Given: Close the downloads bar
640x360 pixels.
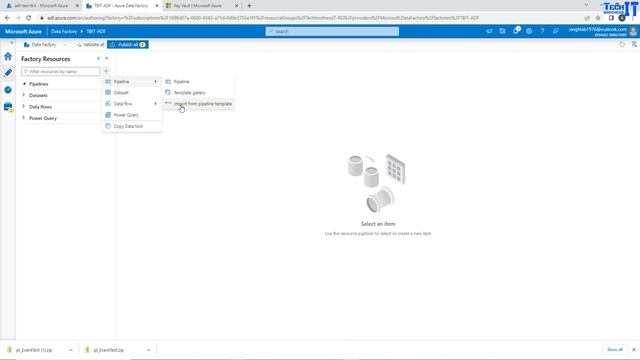Looking at the screenshot, I should [633, 350].
